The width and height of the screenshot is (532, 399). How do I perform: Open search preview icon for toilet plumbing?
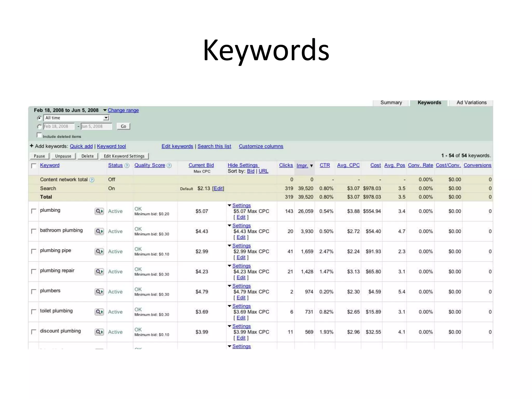click(99, 312)
